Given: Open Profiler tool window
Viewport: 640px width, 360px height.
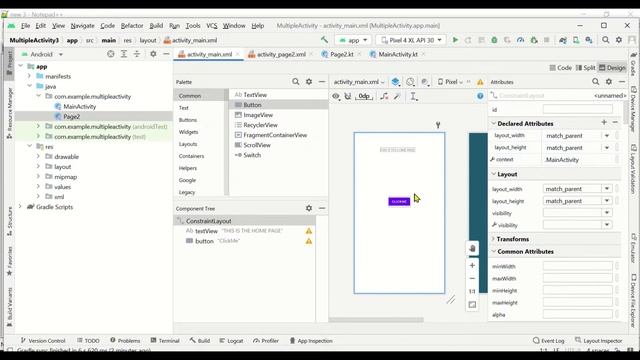Looking at the screenshot, I should click(266, 340).
